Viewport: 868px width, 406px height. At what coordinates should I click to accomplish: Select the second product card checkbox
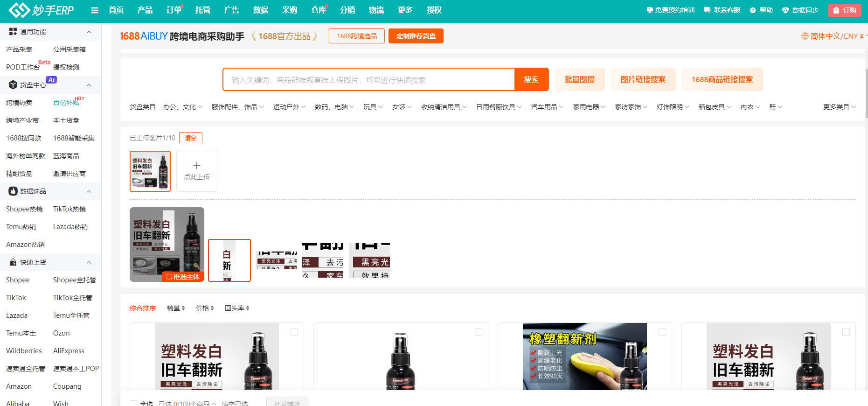point(479,332)
